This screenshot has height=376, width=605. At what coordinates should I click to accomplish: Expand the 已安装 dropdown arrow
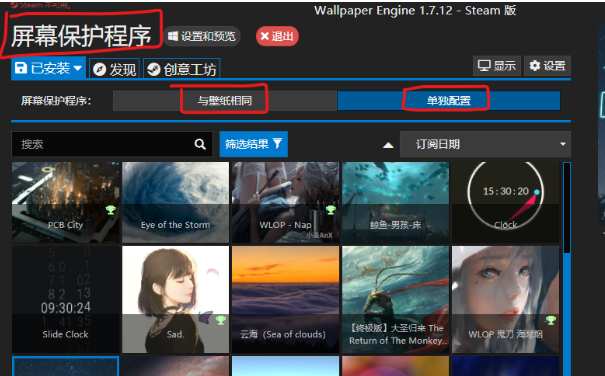click(x=78, y=68)
